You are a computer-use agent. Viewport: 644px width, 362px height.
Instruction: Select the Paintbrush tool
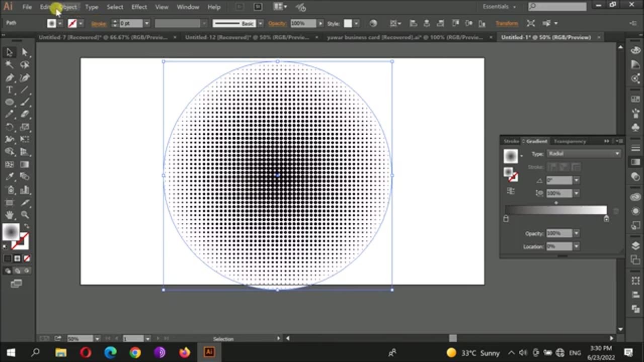[x=25, y=102]
